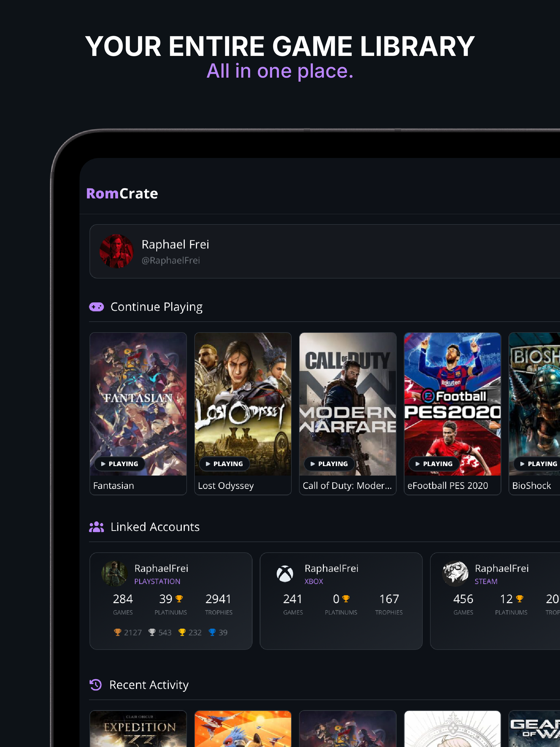560x747 pixels.
Task: Open the BioShock cover thumbnail
Action: point(534,404)
